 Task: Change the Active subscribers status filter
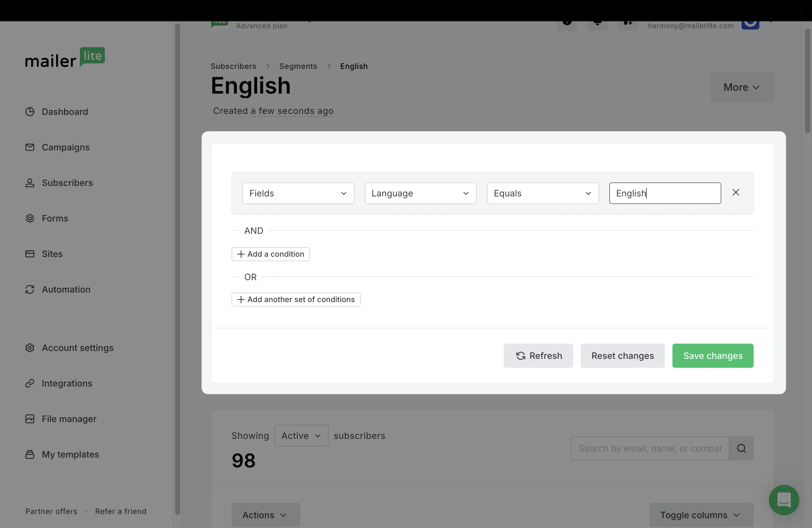301,436
